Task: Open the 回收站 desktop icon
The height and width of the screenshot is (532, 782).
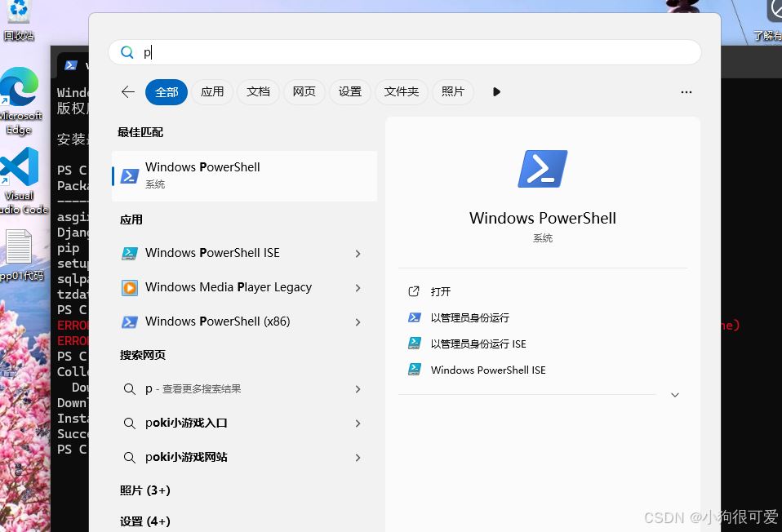Action: [19, 20]
